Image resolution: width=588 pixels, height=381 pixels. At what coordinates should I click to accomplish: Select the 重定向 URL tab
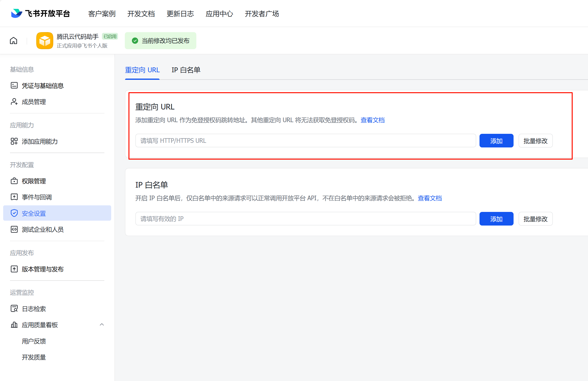tap(142, 70)
